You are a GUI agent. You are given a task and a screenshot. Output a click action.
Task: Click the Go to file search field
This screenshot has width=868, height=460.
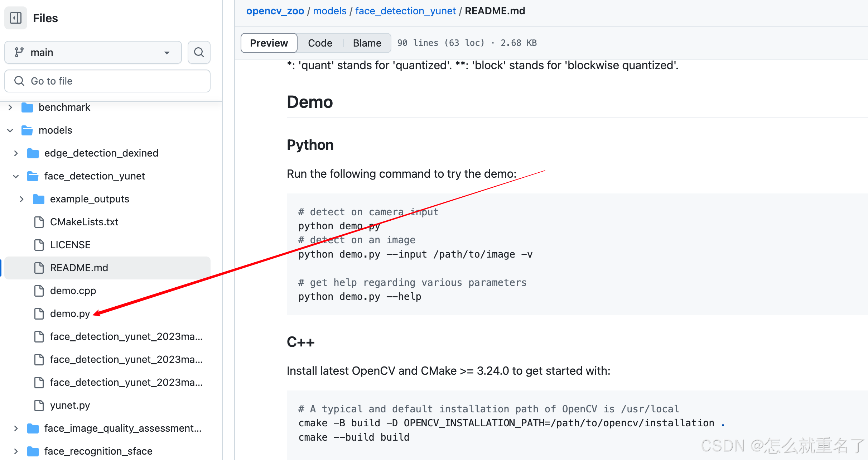pyautogui.click(x=107, y=81)
